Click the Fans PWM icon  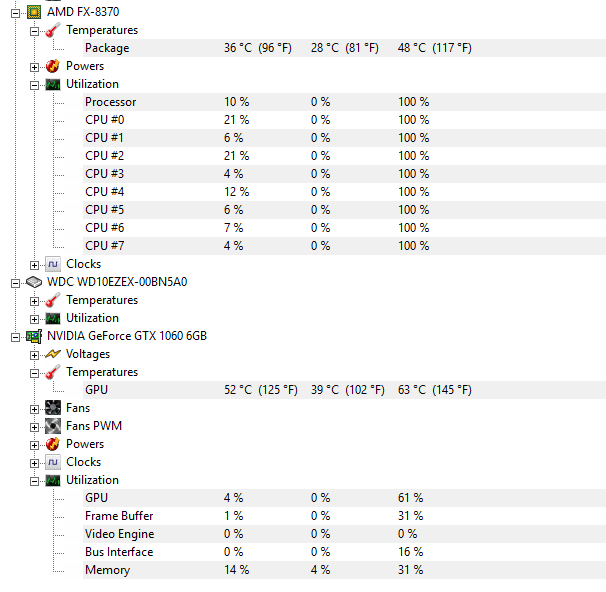(x=53, y=426)
